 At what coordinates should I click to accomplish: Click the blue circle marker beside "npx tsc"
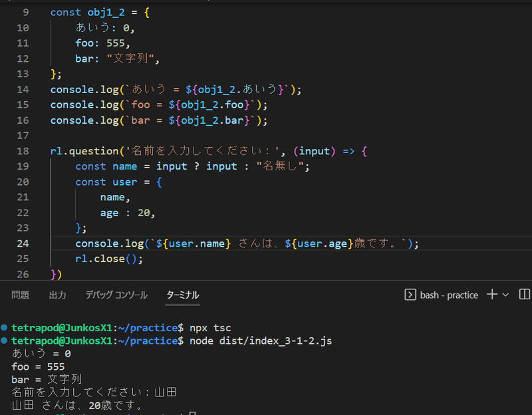tap(5, 327)
